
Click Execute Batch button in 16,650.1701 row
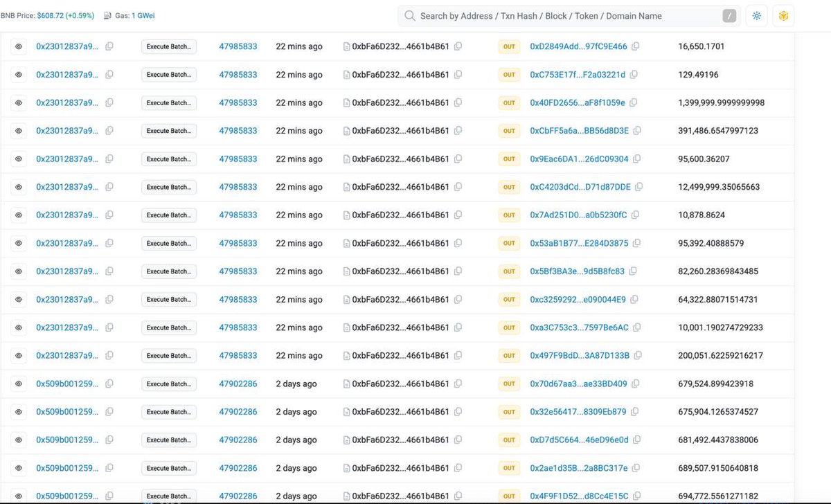tap(169, 46)
